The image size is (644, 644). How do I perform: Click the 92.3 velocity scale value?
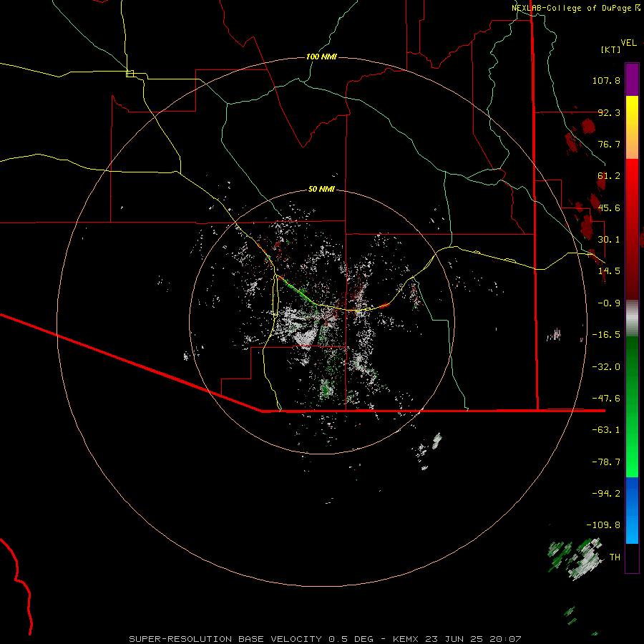609,112
